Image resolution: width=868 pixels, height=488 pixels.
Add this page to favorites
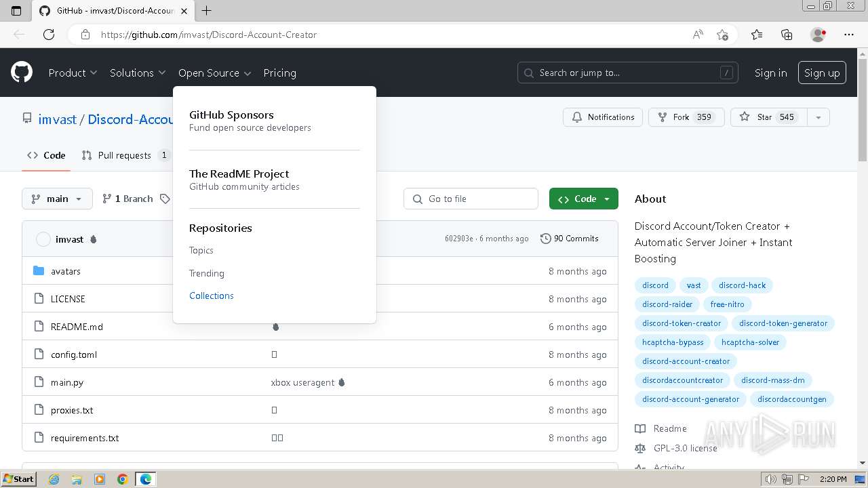pyautogui.click(x=722, y=35)
